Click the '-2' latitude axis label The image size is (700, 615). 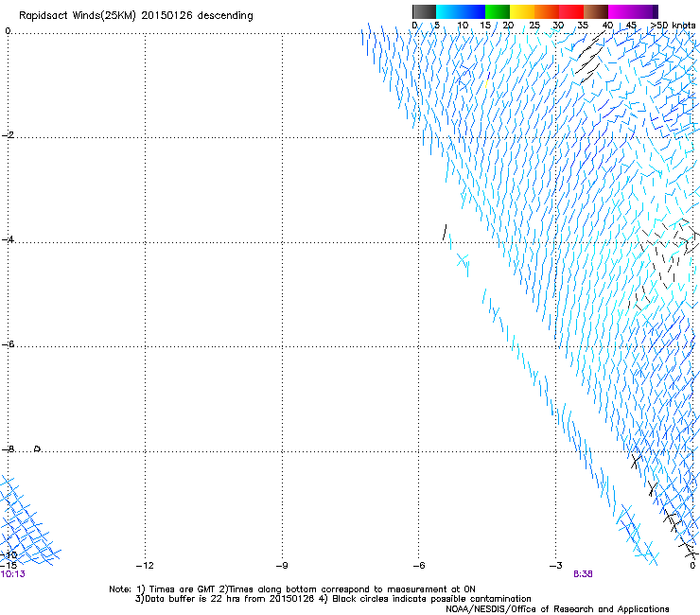click(x=8, y=135)
